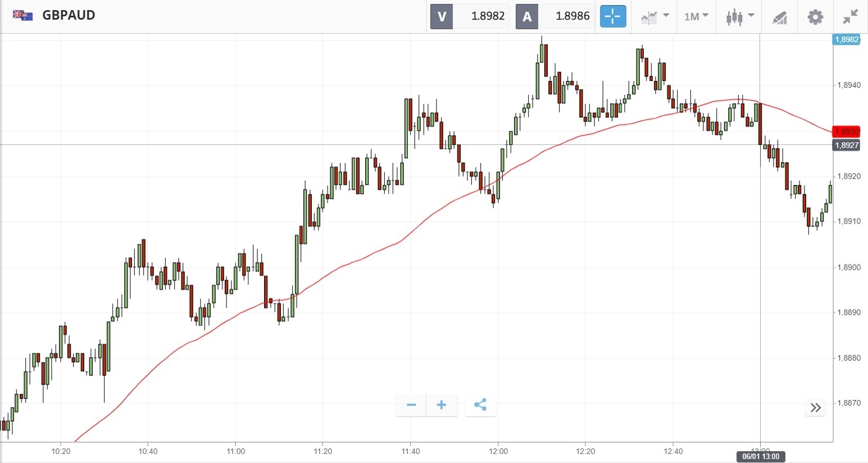Click the blue 1,8982 current price label
This screenshot has height=463, width=868.
click(846, 39)
